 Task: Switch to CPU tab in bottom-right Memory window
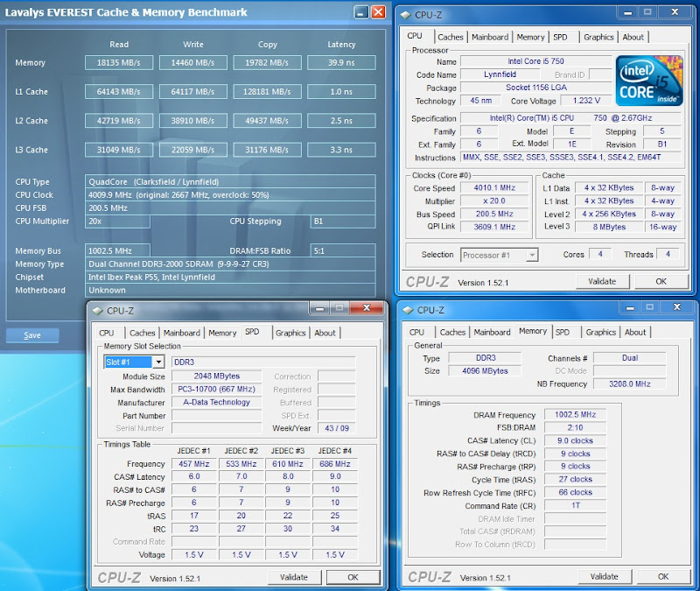click(x=416, y=333)
